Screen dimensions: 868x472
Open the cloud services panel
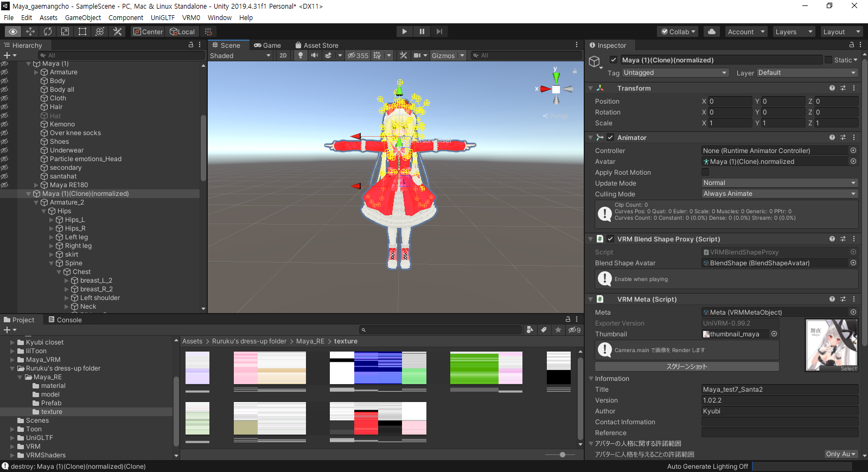(712, 31)
